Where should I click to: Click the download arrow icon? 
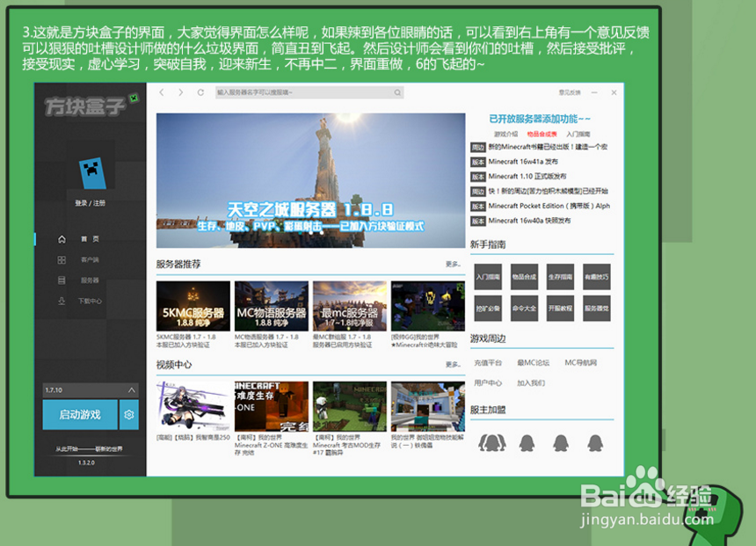click(x=62, y=301)
